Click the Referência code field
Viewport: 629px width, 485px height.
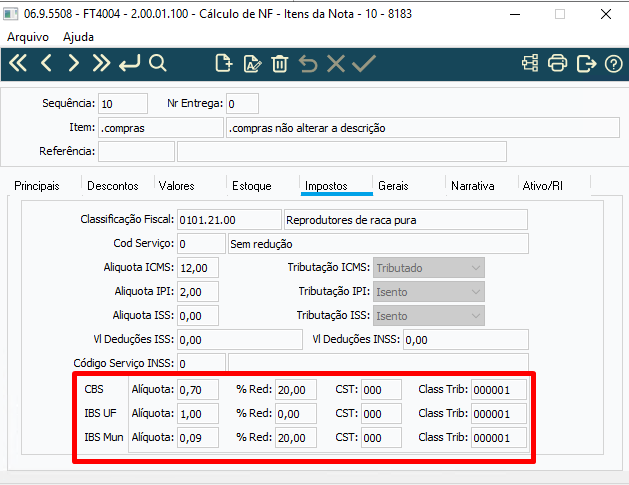[x=136, y=152]
